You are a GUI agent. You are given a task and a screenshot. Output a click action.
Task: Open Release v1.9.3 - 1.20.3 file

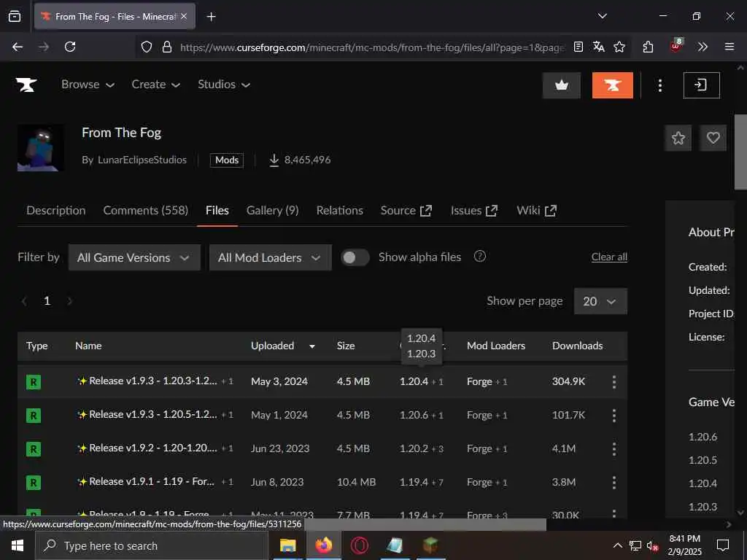click(x=153, y=381)
